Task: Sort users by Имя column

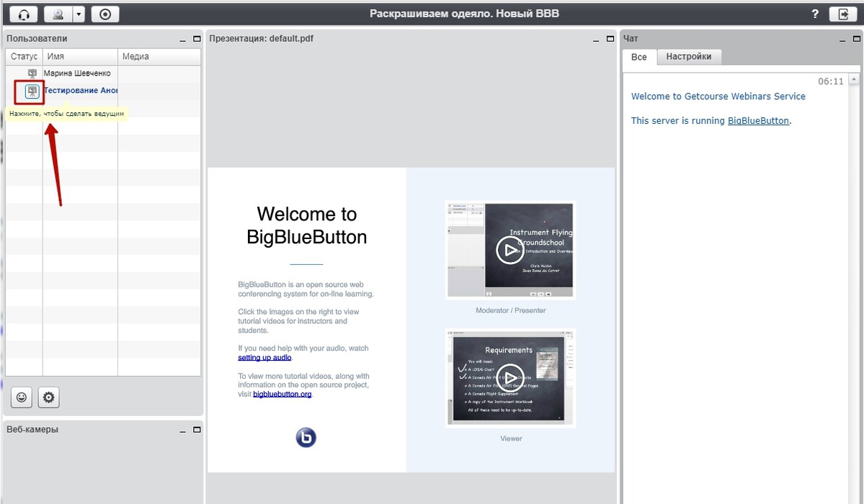Action: pos(81,56)
